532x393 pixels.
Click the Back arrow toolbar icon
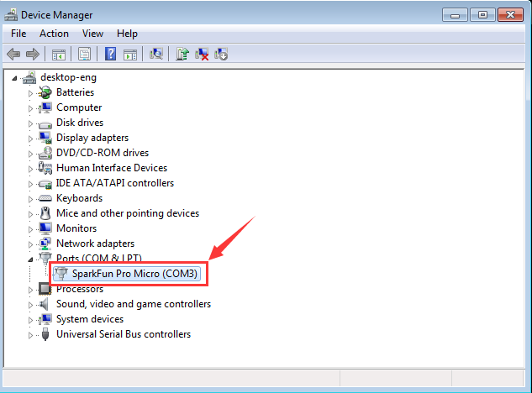tap(13, 55)
